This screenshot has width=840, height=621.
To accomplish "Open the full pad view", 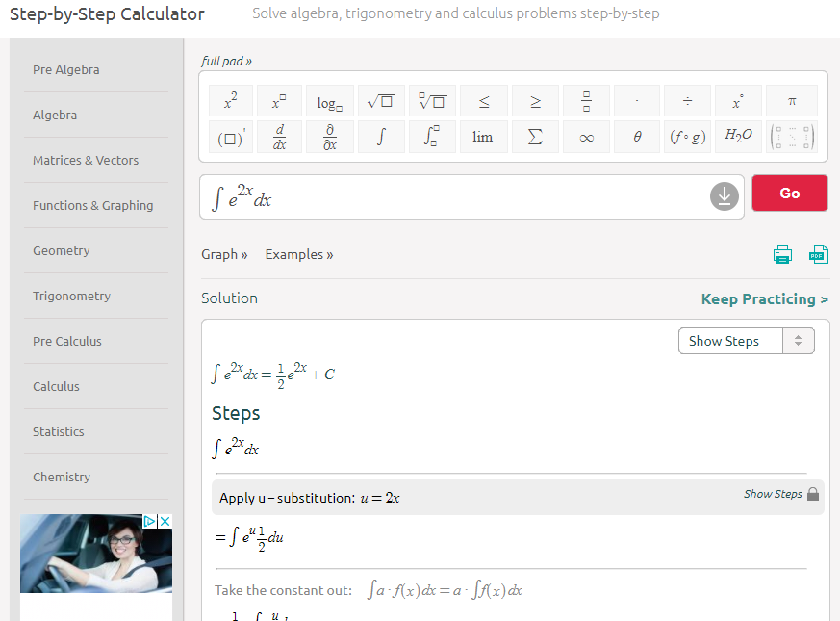I will coord(225,60).
